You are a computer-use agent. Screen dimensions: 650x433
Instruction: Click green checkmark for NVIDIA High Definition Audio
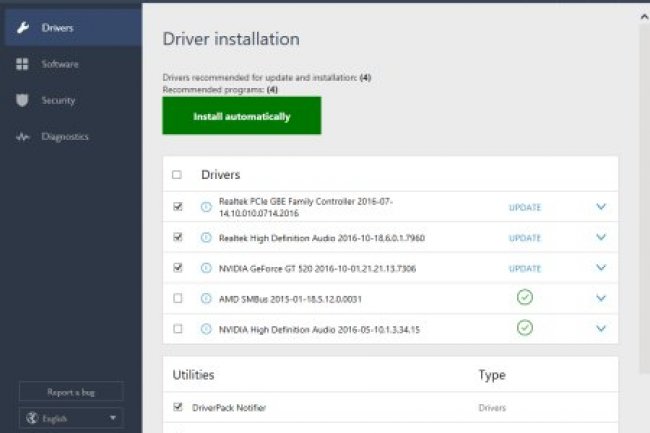click(525, 328)
